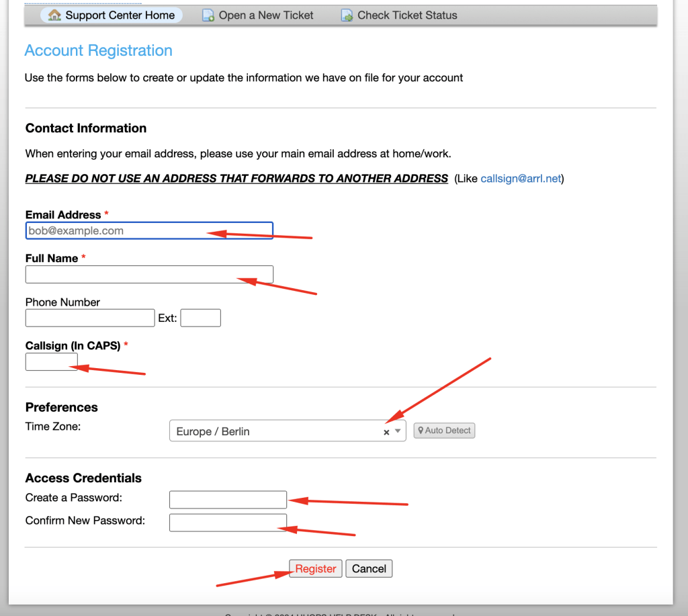The image size is (688, 616).
Task: Click the location pin icon in Auto Detect
Action: point(421,431)
